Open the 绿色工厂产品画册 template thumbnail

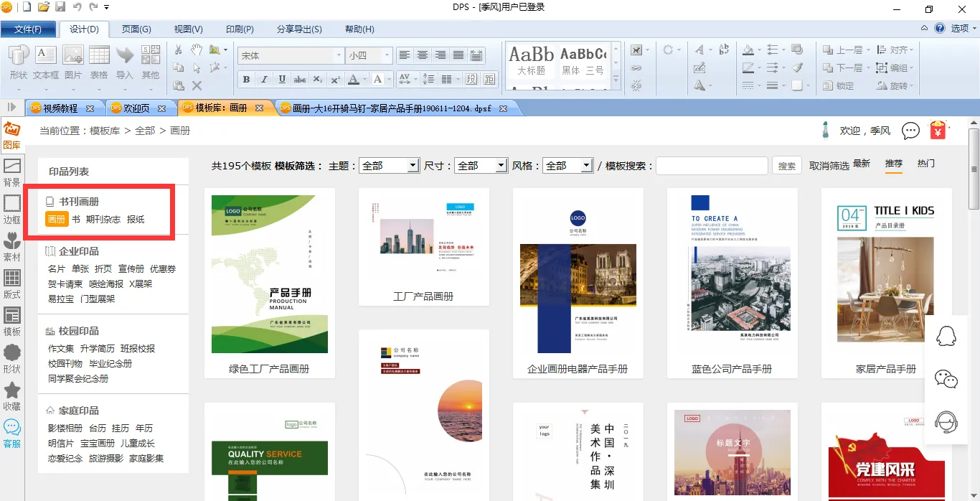[269, 273]
